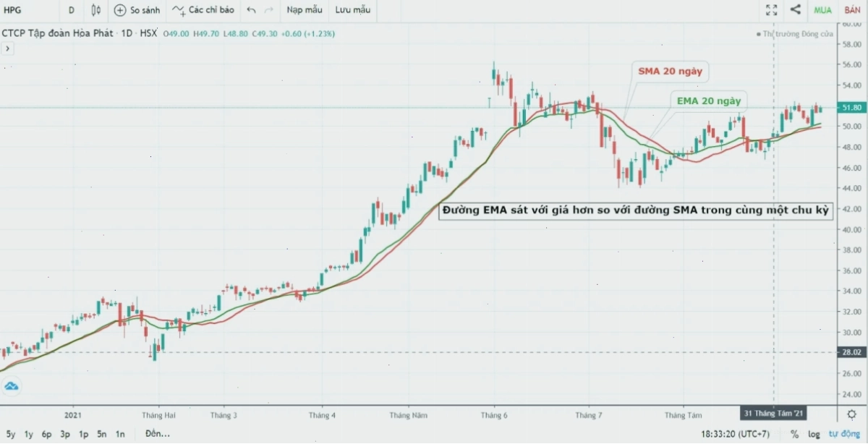Click the BÁN sell button
Screen dimensions: 868x444
852,10
